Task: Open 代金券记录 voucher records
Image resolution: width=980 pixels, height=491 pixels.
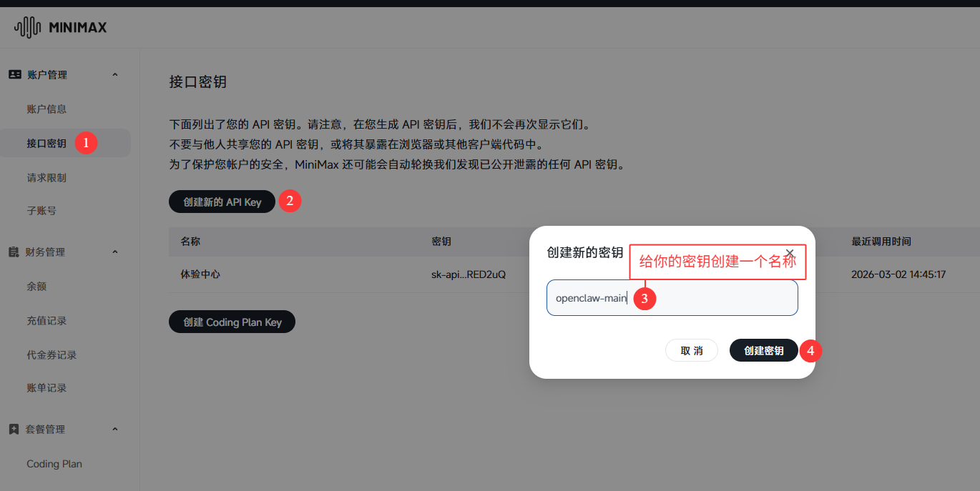Action: pyautogui.click(x=53, y=354)
